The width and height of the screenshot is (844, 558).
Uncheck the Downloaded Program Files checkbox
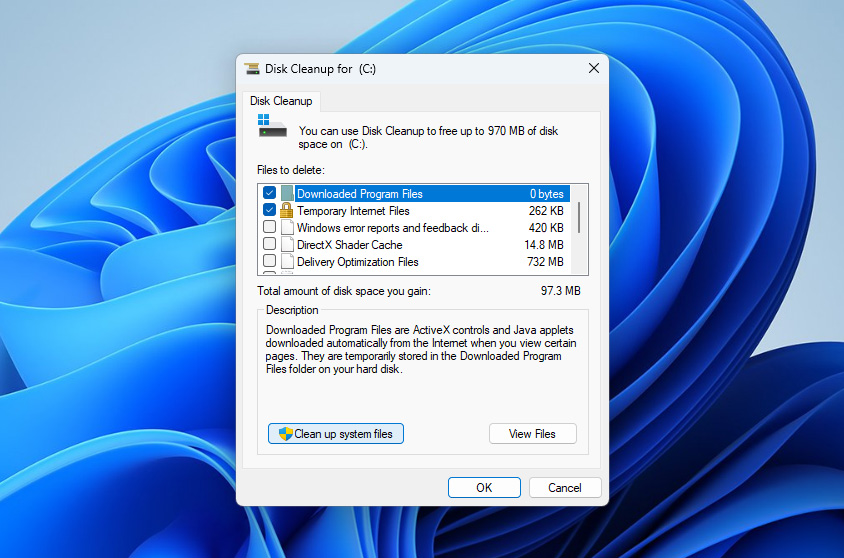tap(270, 193)
